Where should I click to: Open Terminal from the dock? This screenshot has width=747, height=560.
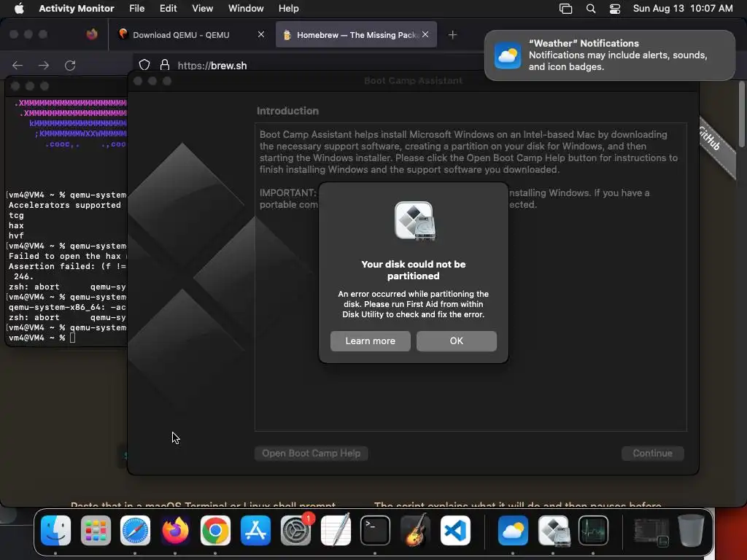(376, 530)
